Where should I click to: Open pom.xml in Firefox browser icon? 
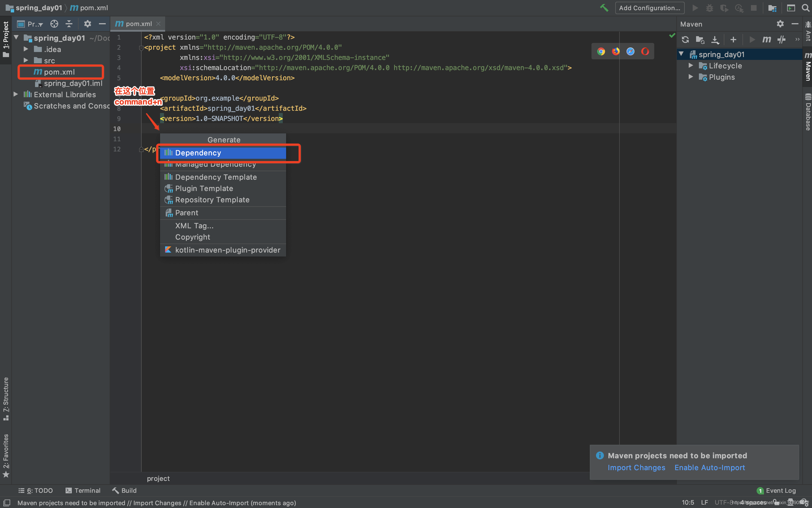tap(616, 51)
